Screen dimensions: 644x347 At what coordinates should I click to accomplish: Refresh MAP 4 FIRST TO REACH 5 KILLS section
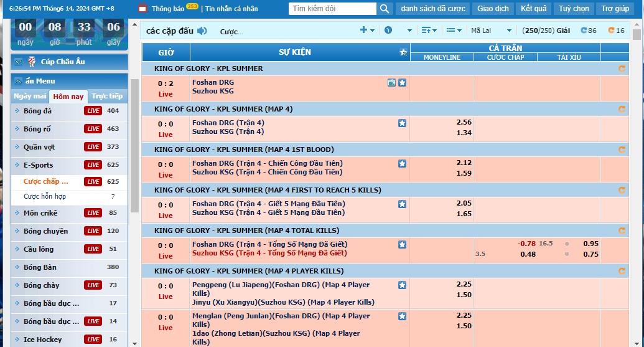click(x=622, y=190)
